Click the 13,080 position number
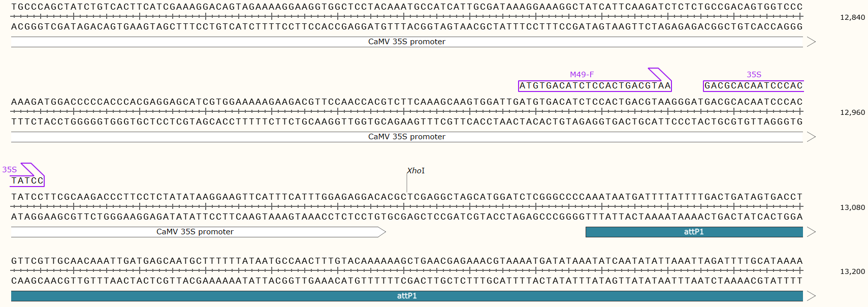868x307 pixels. coord(852,207)
